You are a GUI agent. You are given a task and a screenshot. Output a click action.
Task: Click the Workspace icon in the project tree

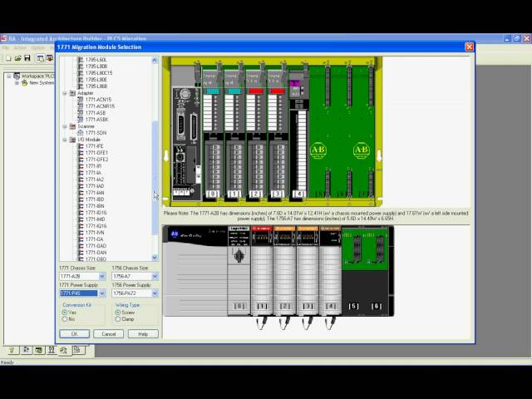[17, 76]
